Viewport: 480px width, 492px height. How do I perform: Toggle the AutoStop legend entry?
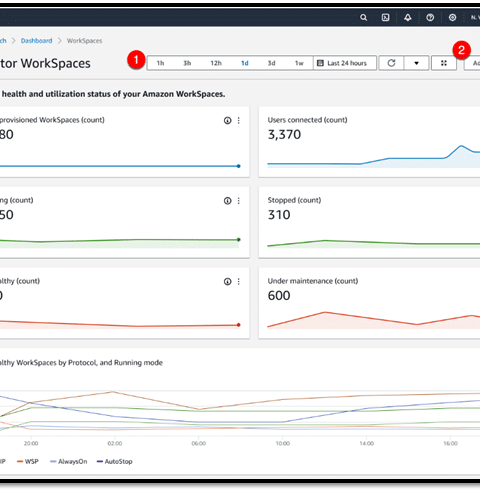114,461
